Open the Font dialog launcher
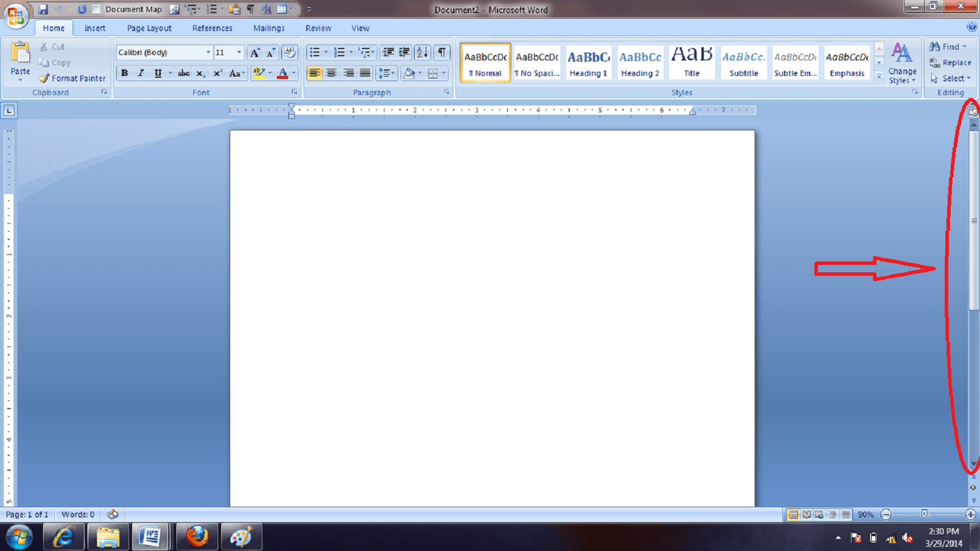This screenshot has width=980, height=551. (x=294, y=92)
